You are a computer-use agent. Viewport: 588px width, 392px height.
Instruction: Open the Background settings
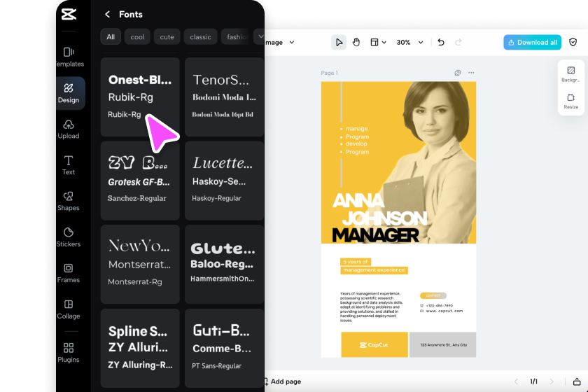[x=570, y=74]
